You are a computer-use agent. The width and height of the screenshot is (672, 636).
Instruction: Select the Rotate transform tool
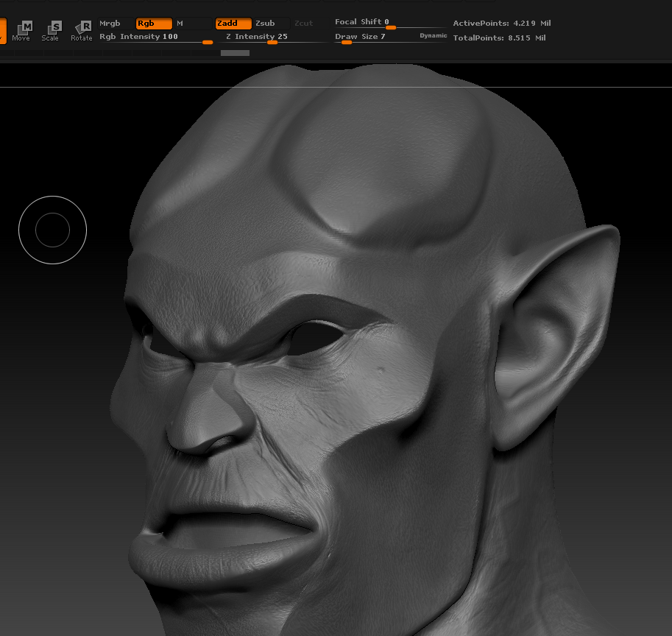[82, 31]
